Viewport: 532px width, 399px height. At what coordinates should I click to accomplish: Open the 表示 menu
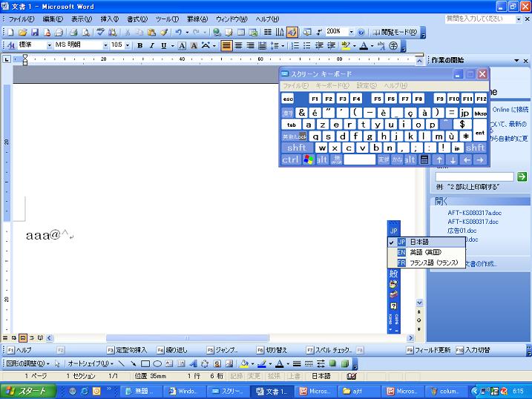coord(82,19)
